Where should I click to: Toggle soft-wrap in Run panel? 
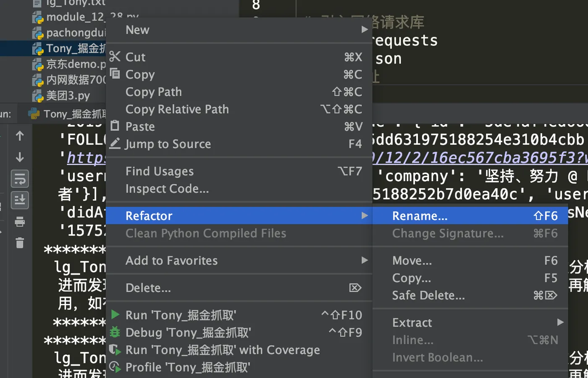point(20,179)
